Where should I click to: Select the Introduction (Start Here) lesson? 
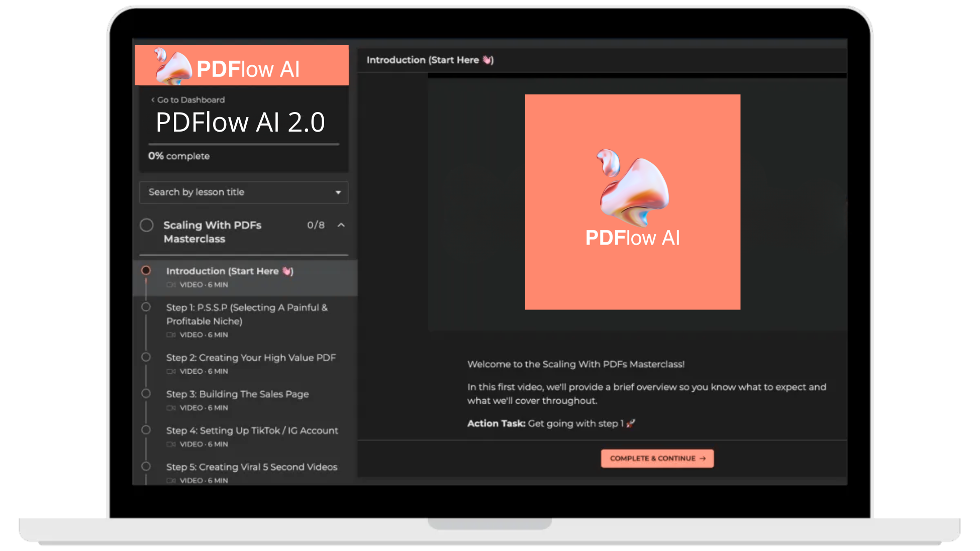pyautogui.click(x=245, y=277)
